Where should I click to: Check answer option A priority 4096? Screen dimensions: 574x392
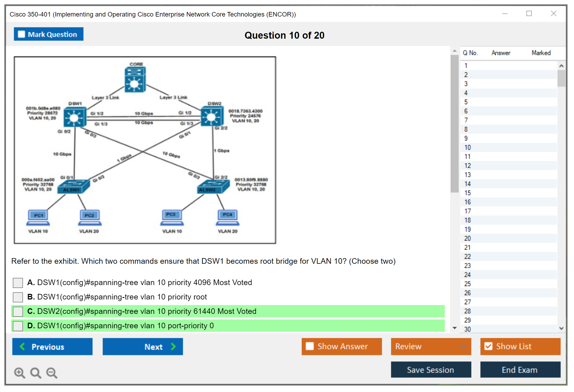pyautogui.click(x=18, y=283)
